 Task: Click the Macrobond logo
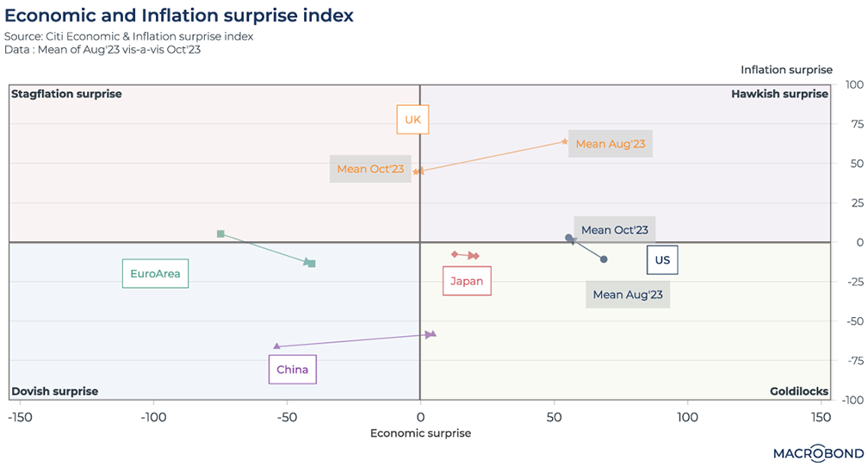pyautogui.click(x=814, y=452)
